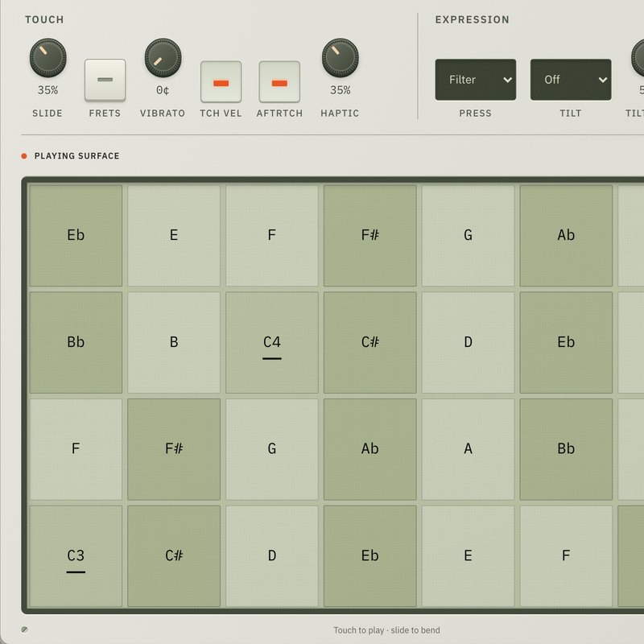Tap the G pad in the top row
Viewport: 644px width, 644px height.
coord(468,235)
